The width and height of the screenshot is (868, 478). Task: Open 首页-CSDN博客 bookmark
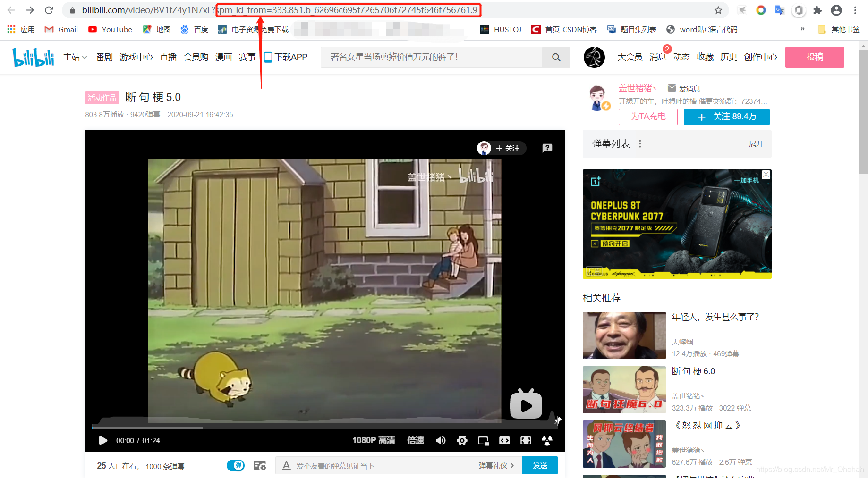pos(564,29)
